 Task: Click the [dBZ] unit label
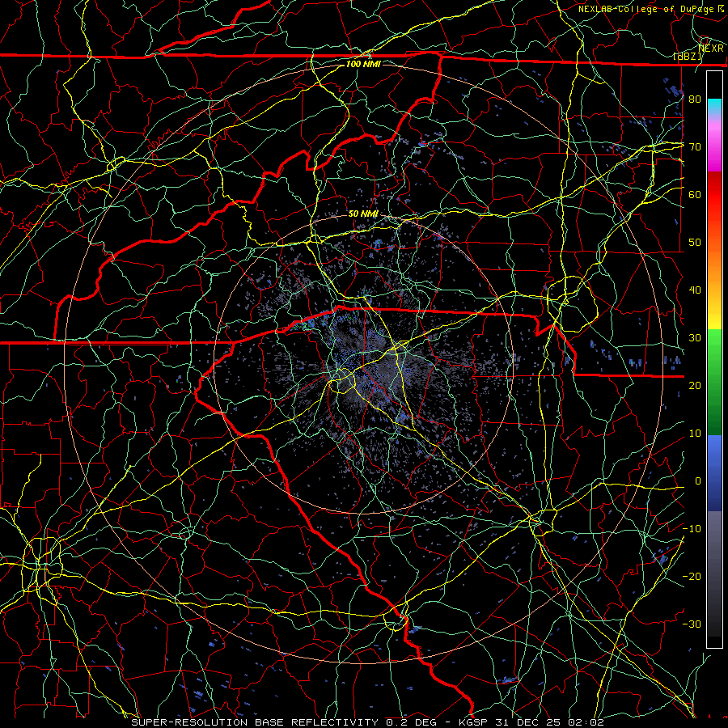tap(688, 57)
